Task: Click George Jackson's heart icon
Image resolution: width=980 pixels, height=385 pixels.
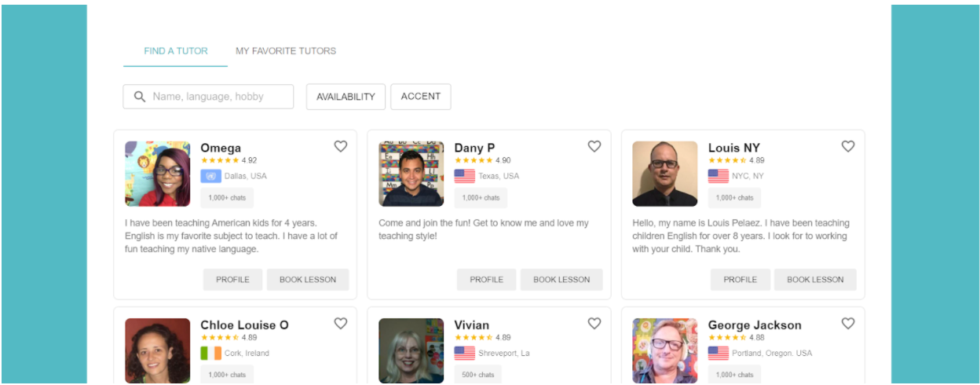Action: pos(848,323)
